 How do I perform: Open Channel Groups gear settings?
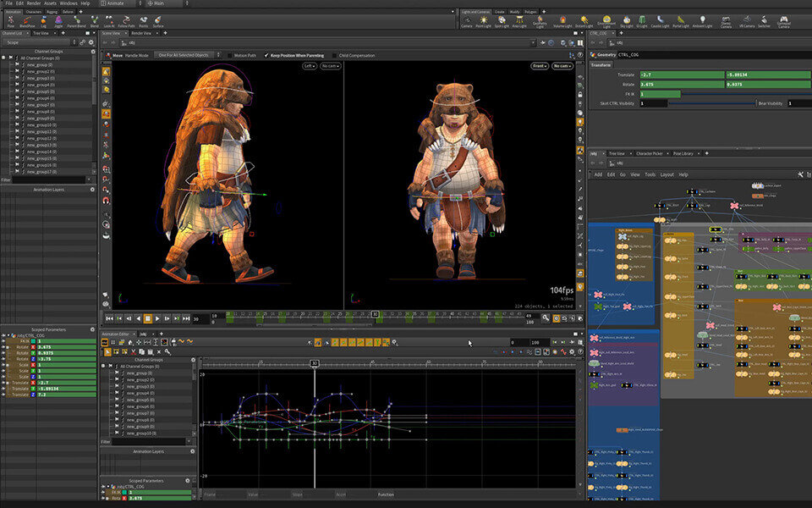click(93, 52)
